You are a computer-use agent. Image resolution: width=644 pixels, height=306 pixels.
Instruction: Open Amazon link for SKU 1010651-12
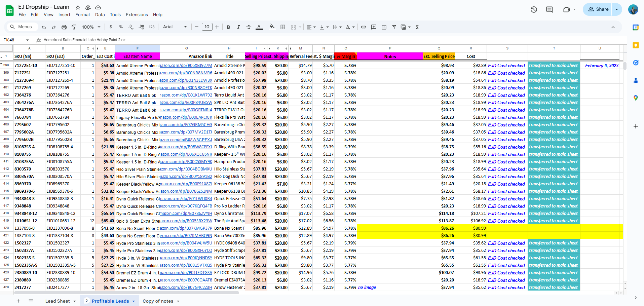[186, 221]
